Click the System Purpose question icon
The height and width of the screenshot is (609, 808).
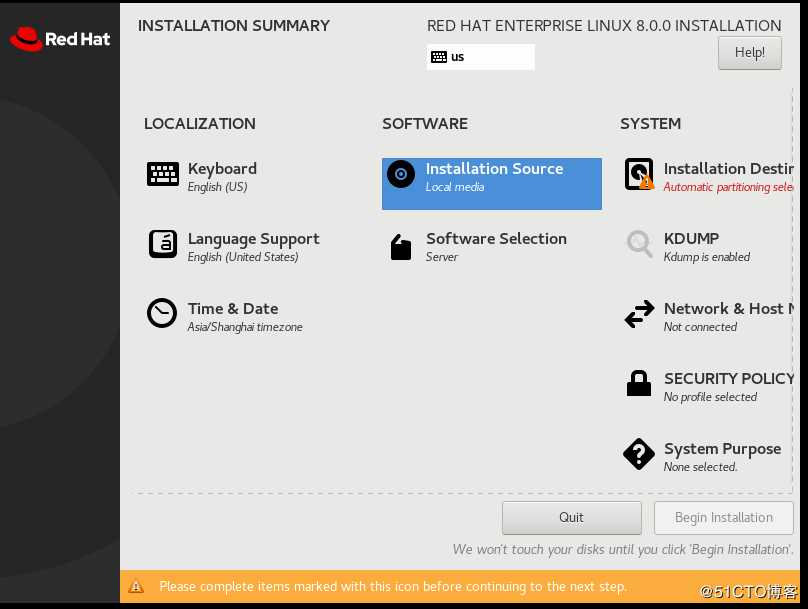coord(639,454)
